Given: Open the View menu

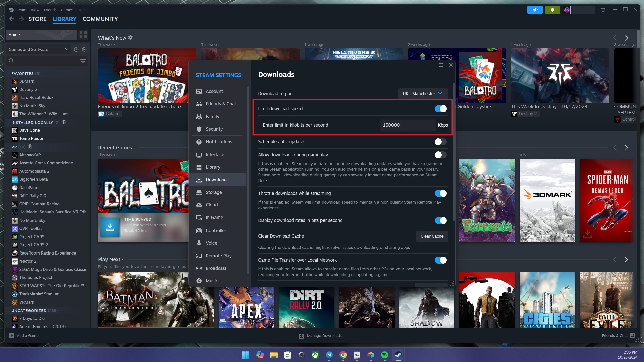Looking at the screenshot, I should (x=35, y=10).
